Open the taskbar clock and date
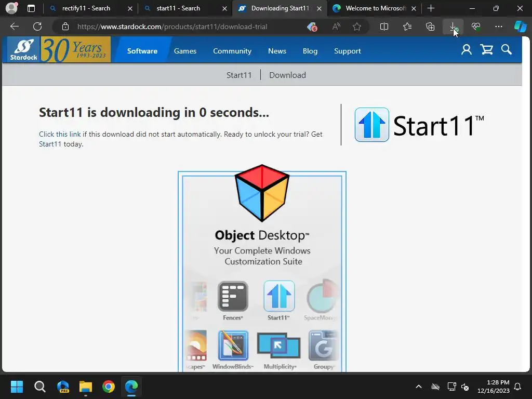This screenshot has width=532, height=399. [494, 387]
